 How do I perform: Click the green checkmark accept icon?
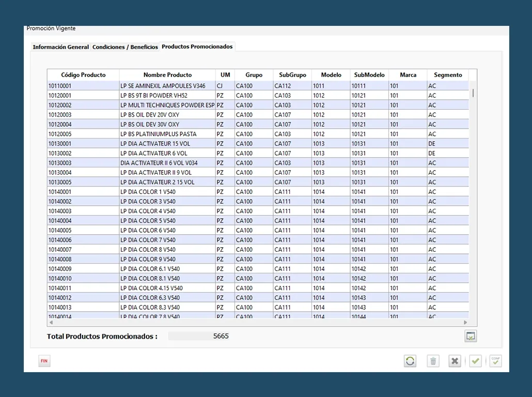476,361
